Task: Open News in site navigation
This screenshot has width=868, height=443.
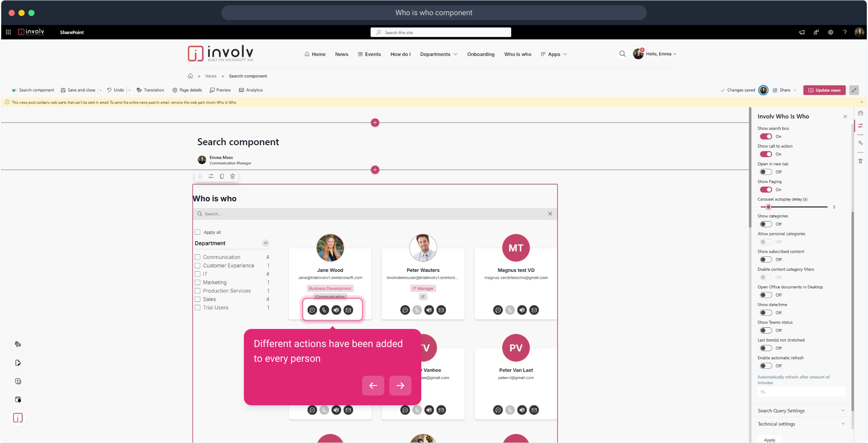Action: point(342,54)
